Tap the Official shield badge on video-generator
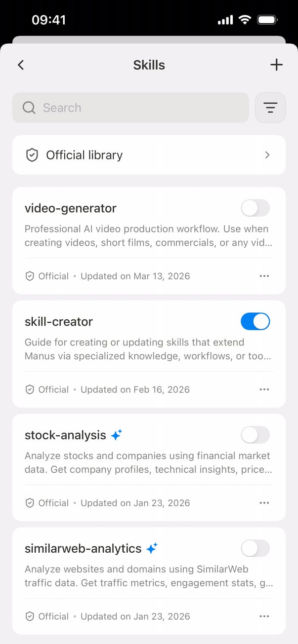Image resolution: width=298 pixels, height=644 pixels. coord(30,276)
